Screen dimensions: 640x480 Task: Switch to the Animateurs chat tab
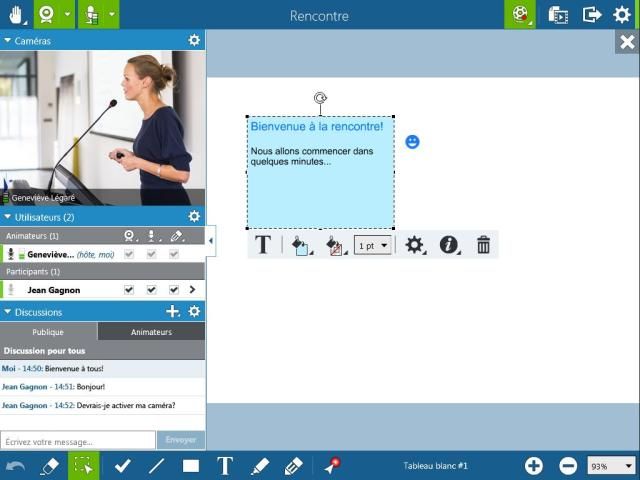(151, 332)
